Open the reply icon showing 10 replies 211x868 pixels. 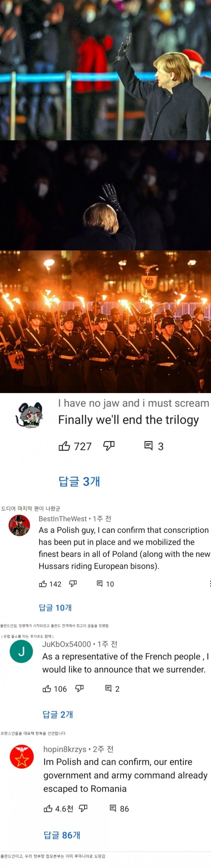click(99, 583)
